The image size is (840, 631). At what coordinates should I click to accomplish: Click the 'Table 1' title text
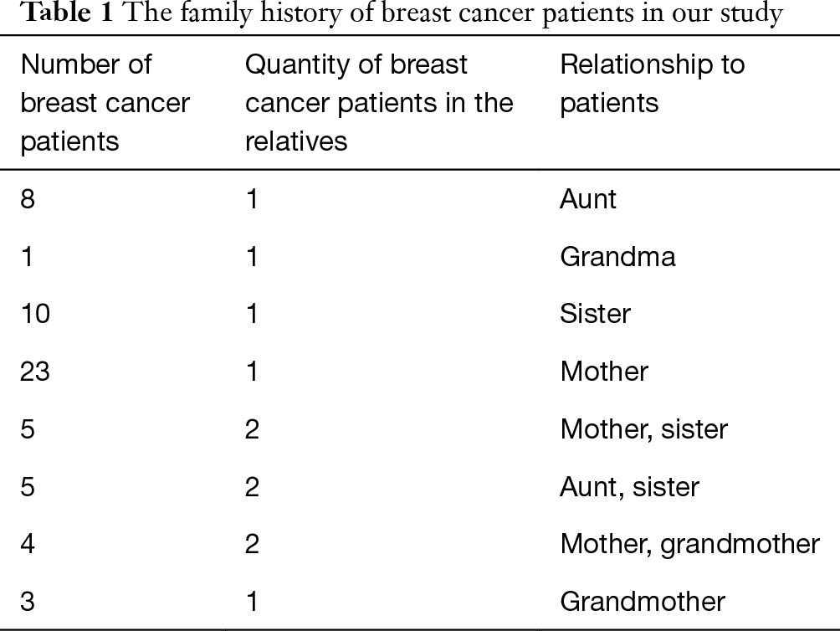67,13
